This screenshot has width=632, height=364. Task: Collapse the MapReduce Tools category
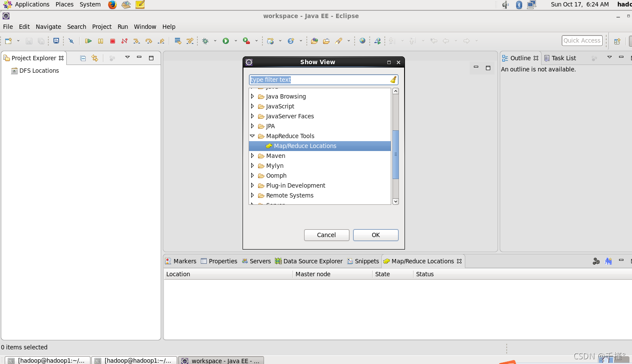pyautogui.click(x=252, y=136)
